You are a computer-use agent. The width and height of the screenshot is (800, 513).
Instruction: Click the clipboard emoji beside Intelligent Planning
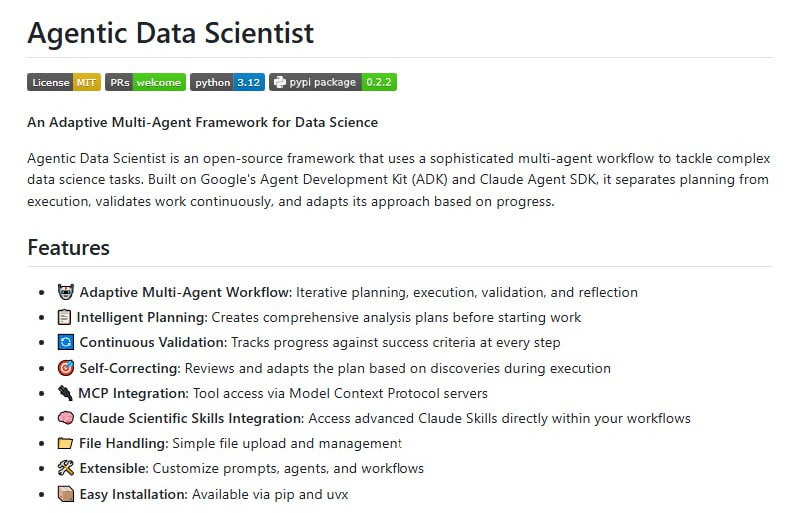click(66, 317)
